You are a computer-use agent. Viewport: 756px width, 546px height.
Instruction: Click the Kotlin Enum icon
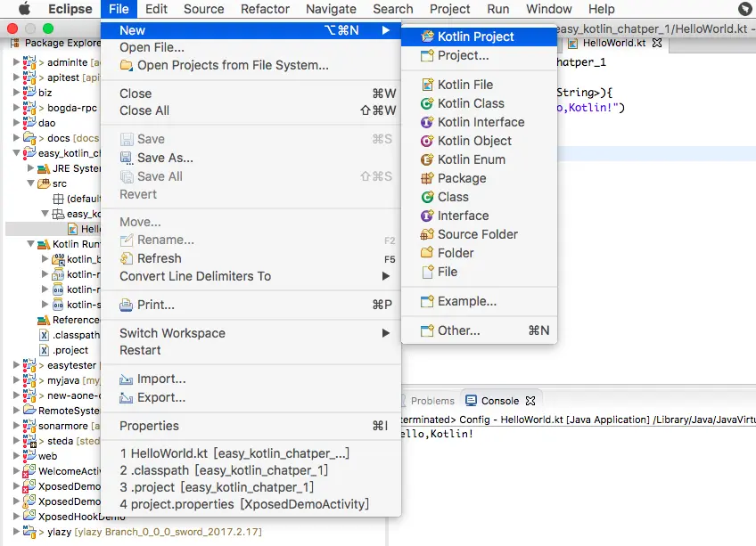427,159
